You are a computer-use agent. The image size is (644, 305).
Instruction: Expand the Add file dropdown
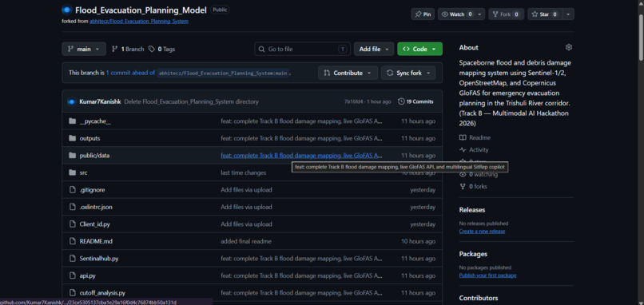[374, 50]
